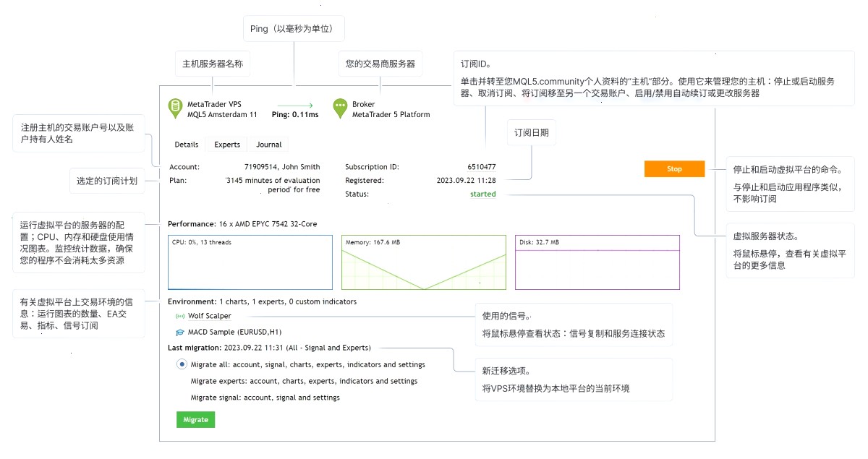Click the Broker title text

click(x=364, y=104)
